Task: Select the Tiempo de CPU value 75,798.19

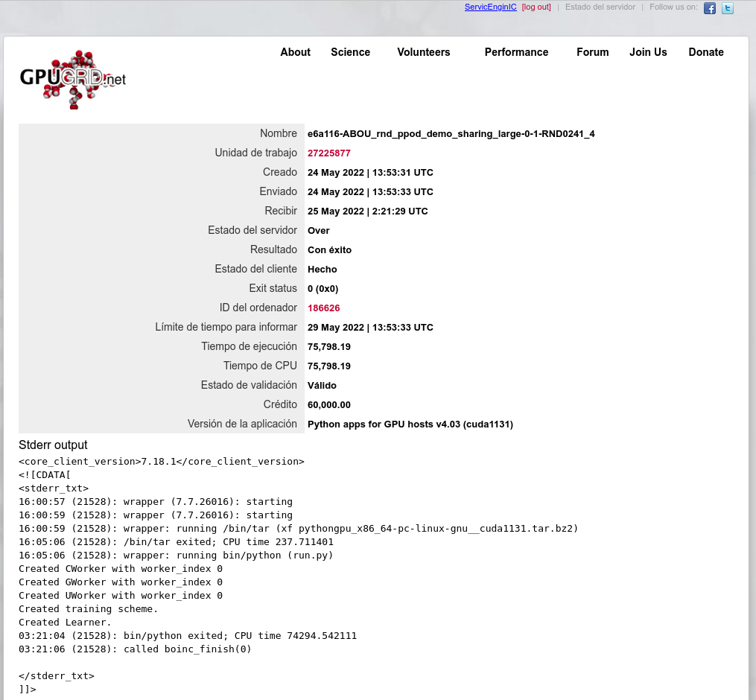Action: (x=328, y=366)
